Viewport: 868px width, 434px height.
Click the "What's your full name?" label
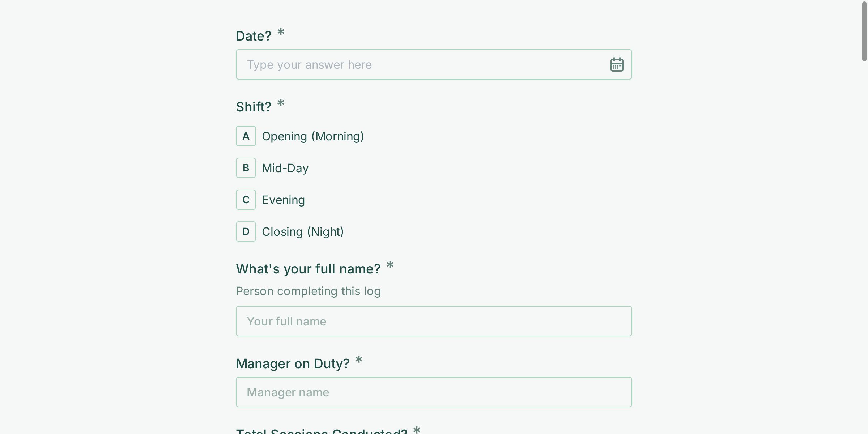click(308, 269)
